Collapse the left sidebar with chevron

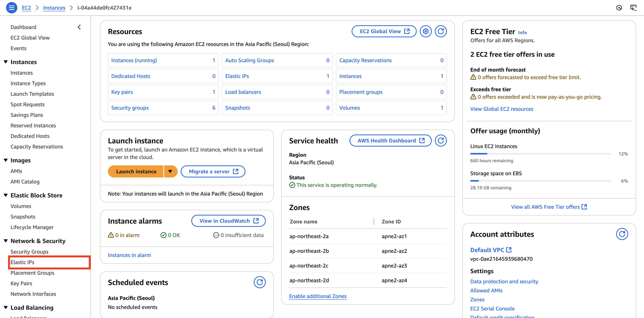point(79,27)
